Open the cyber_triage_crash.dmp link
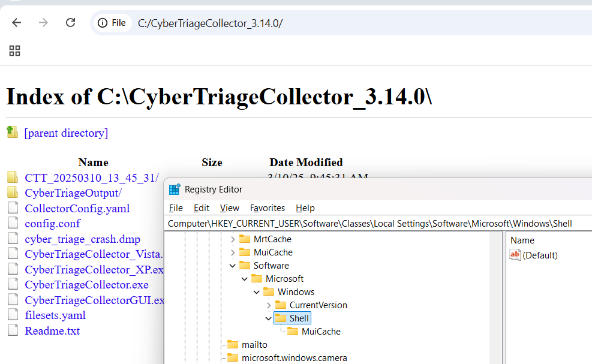The image size is (592, 364). 82,239
